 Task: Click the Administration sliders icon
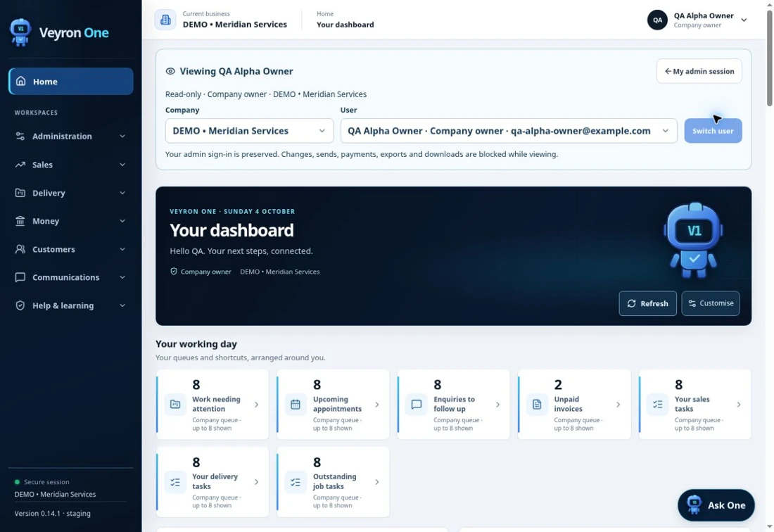20,137
